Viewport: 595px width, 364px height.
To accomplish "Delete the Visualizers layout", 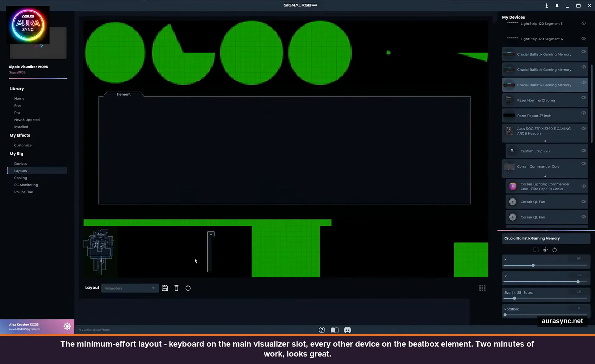I will [177, 288].
